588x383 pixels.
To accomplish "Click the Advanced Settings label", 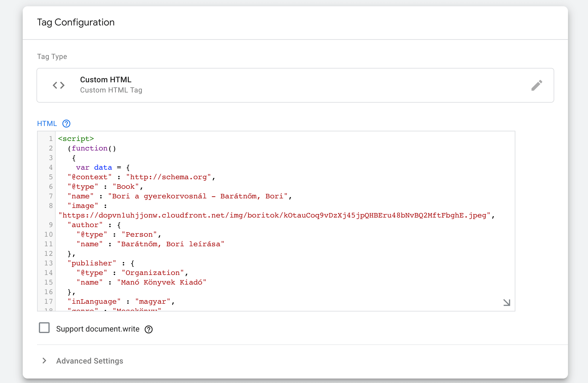I will [90, 361].
